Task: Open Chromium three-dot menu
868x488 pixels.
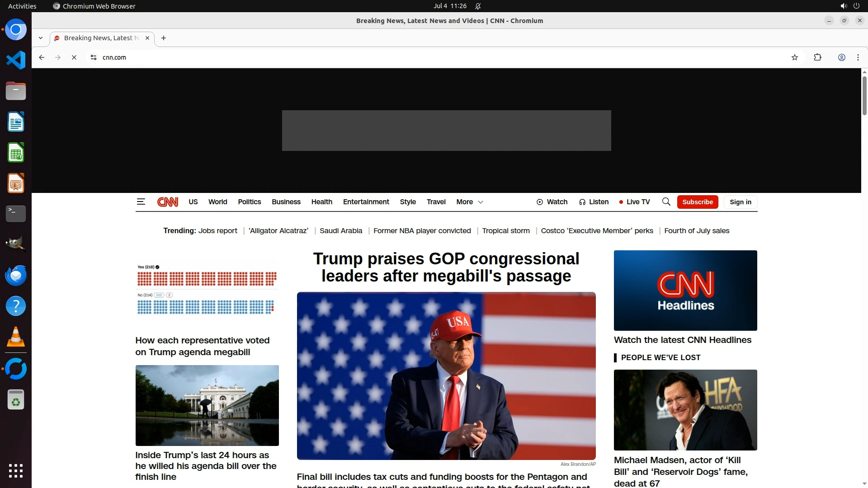Action: (858, 57)
